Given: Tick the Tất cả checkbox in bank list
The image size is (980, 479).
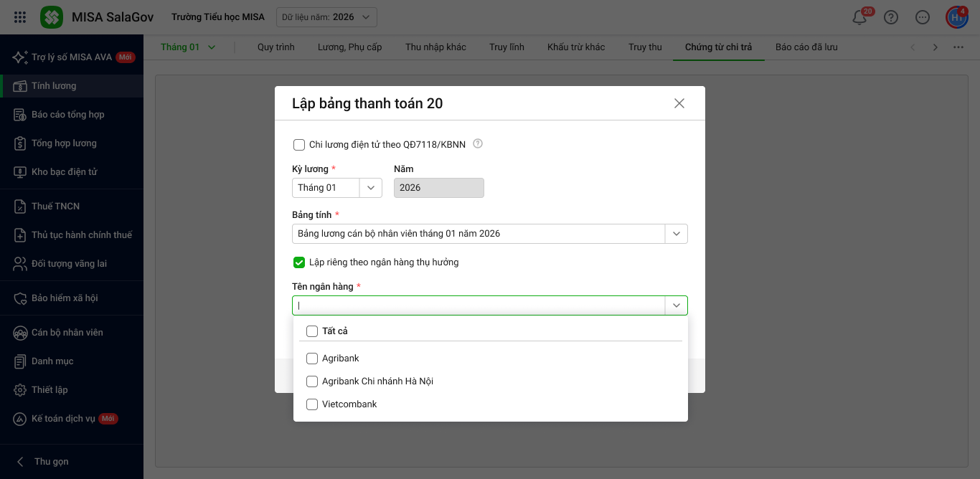Looking at the screenshot, I should pos(312,331).
